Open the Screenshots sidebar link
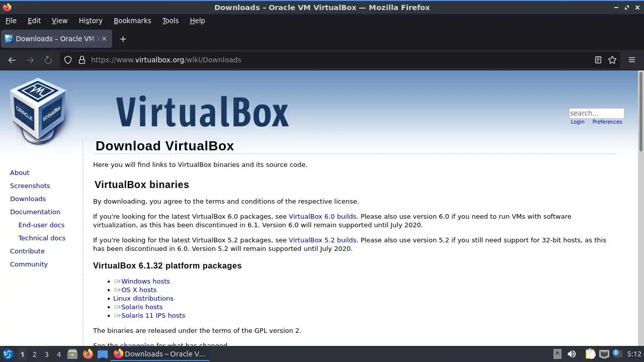Screen dimensions: 644x362 [x=30, y=186]
